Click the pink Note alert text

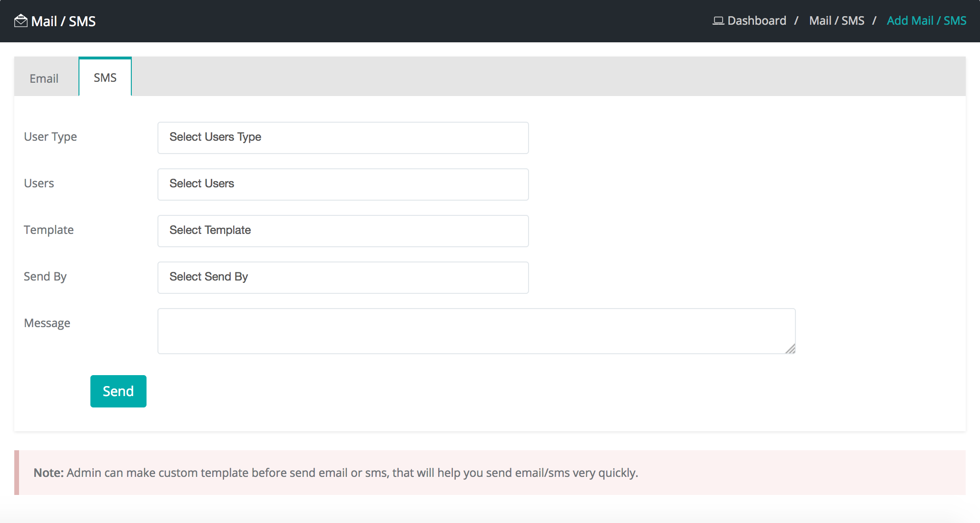[335, 473]
